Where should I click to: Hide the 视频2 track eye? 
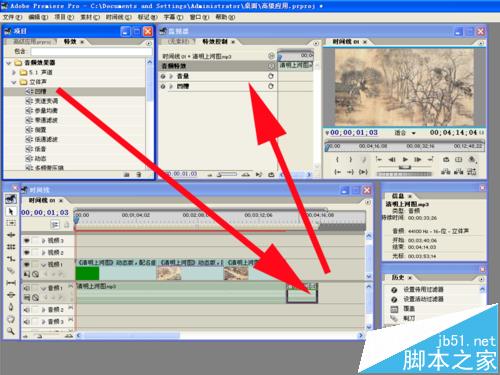coord(27,252)
